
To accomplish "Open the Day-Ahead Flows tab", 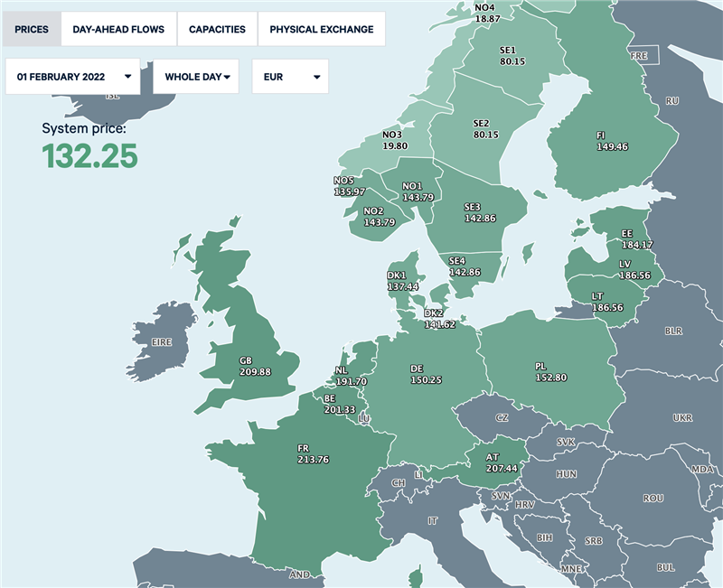I will pyautogui.click(x=118, y=29).
